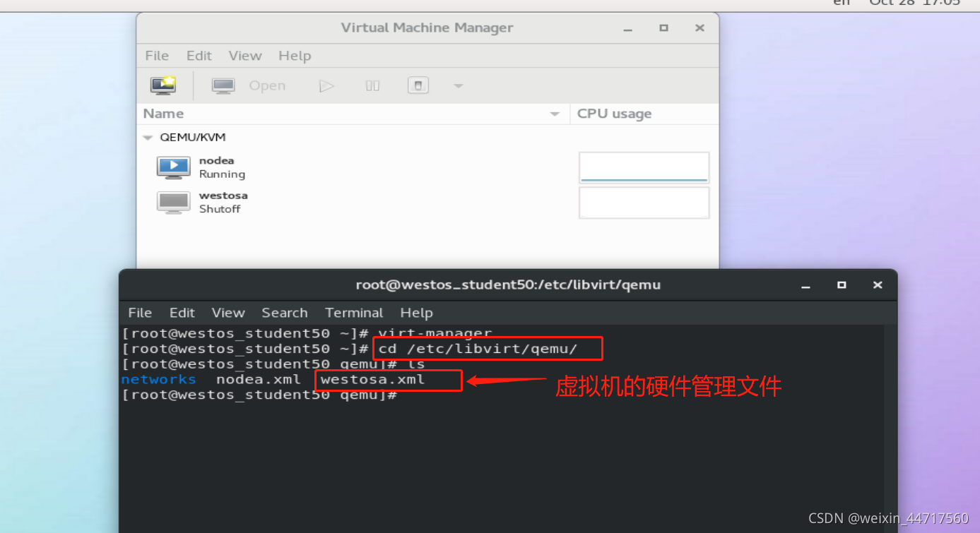Image resolution: width=980 pixels, height=533 pixels.
Task: Open the File menu in Virtual Machine Manager
Action: click(157, 56)
